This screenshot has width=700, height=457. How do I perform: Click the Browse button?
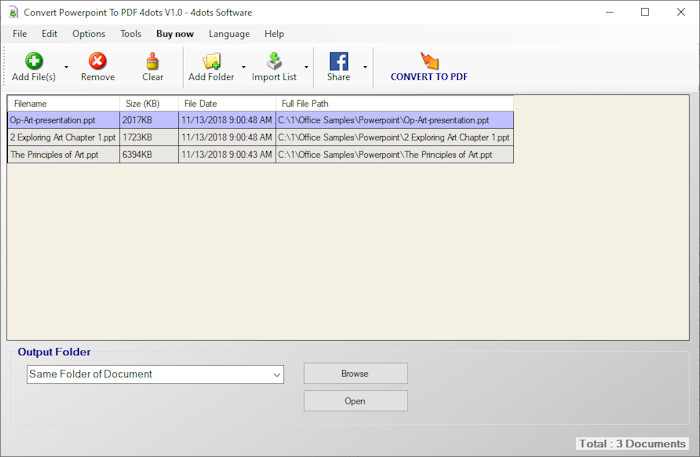coord(355,374)
